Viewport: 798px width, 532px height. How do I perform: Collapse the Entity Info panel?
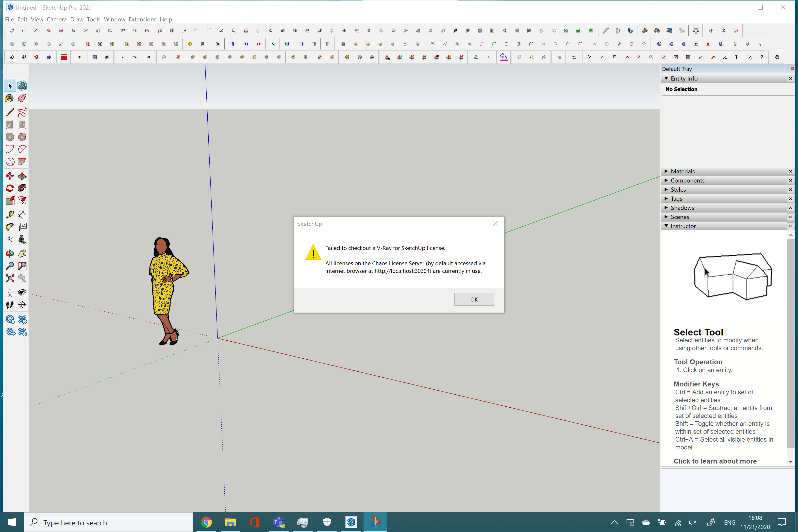pyautogui.click(x=666, y=78)
